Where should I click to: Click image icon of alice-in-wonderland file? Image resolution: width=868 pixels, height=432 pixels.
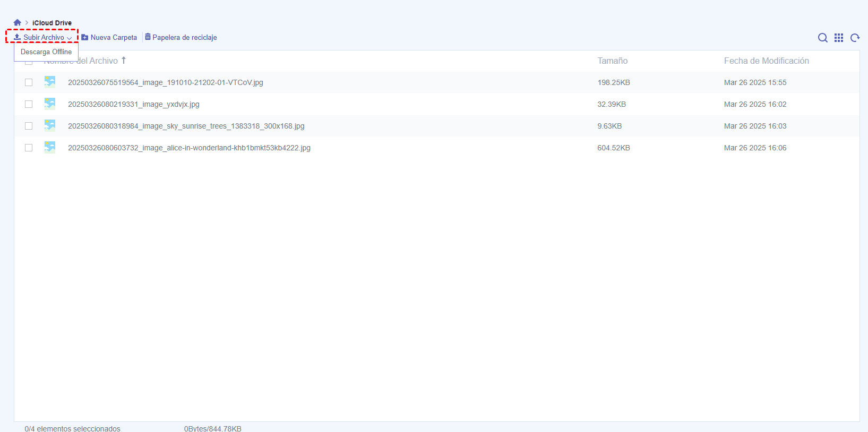tap(50, 147)
